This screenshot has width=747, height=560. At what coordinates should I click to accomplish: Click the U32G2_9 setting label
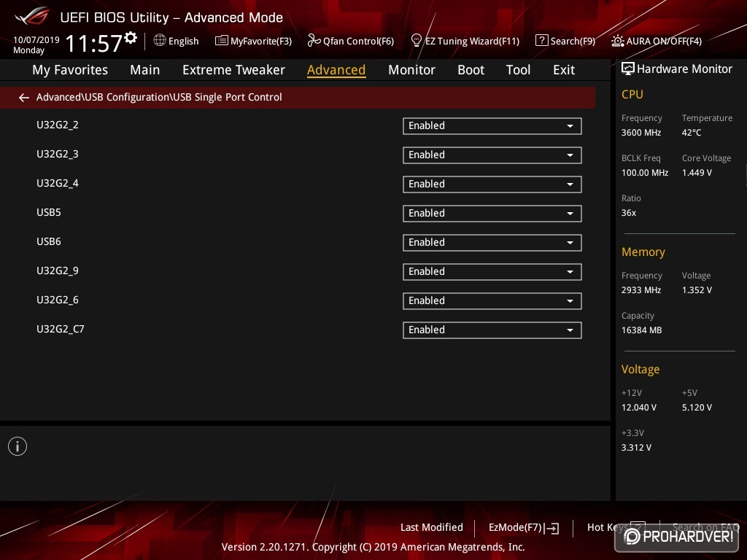pos(58,271)
